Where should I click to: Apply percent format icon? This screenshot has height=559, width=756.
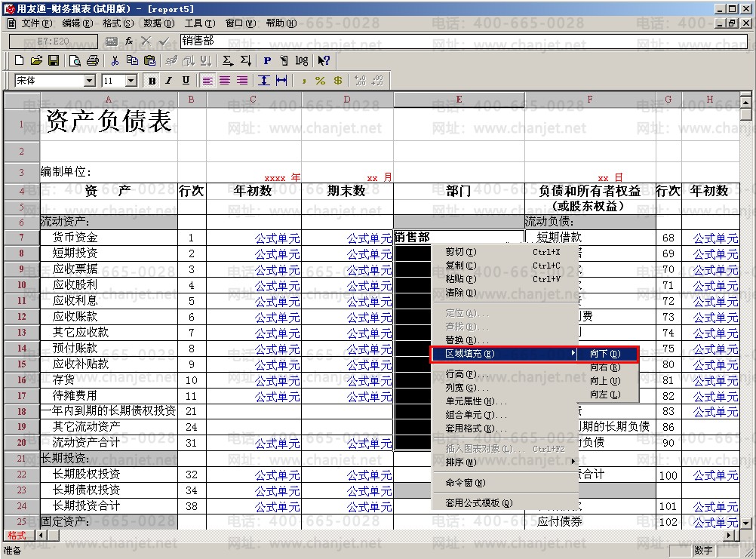(320, 81)
